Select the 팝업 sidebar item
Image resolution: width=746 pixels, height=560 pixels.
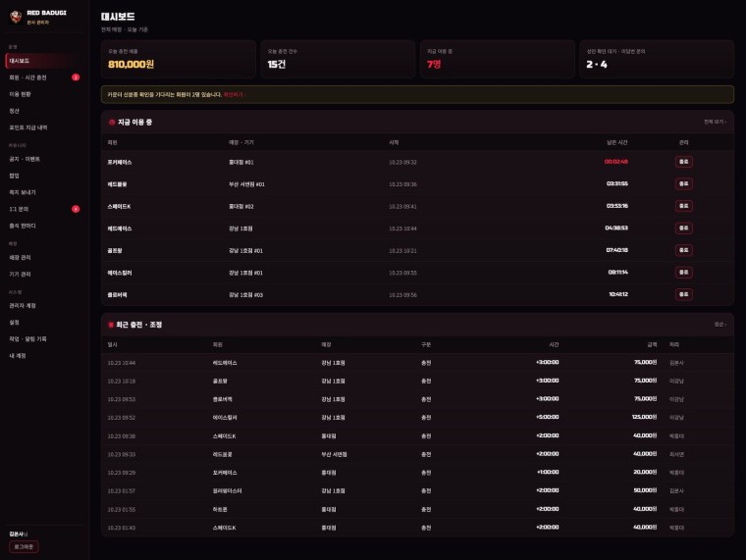pos(43,176)
